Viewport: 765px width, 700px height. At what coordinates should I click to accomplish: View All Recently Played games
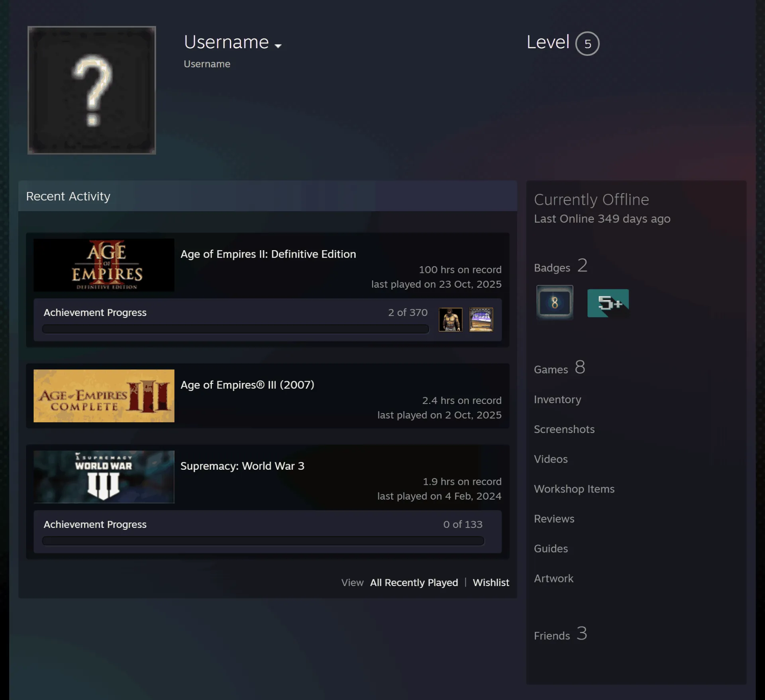point(414,582)
